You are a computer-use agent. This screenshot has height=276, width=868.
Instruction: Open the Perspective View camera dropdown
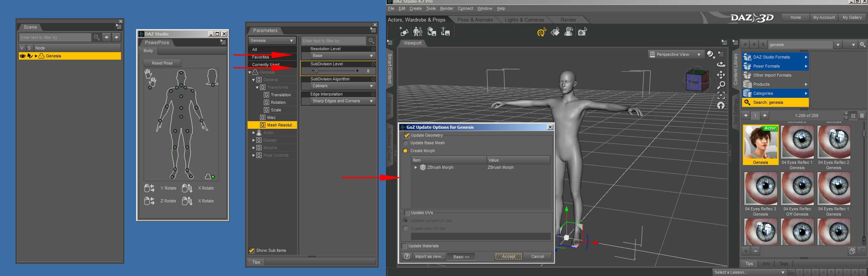675,54
